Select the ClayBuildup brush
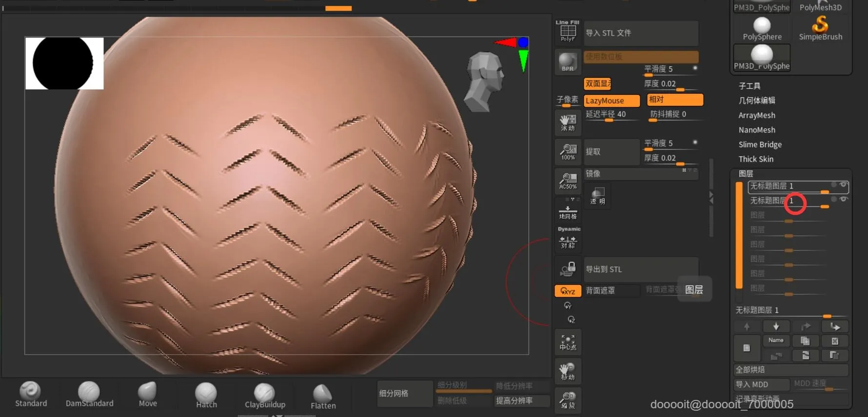Screen dimensions: 868x417 [x=265, y=395]
